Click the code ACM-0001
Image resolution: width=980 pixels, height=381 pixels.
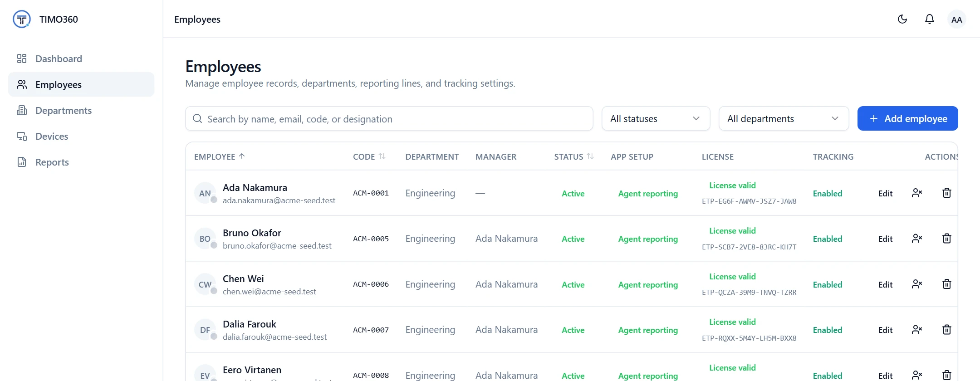(x=371, y=193)
